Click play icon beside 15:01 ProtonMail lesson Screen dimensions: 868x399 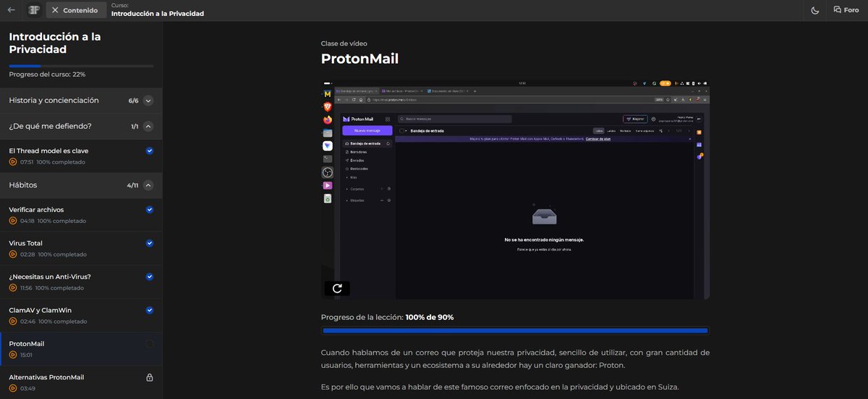click(x=13, y=355)
